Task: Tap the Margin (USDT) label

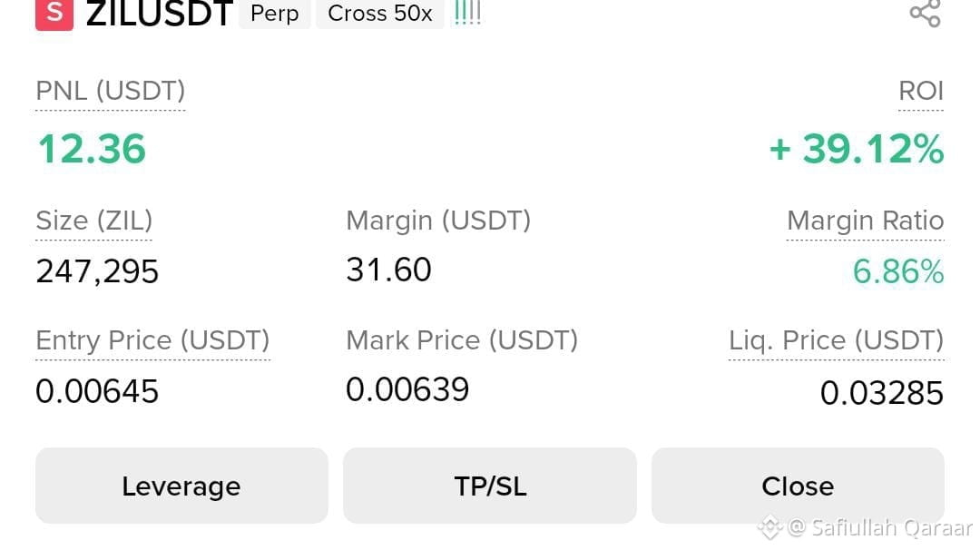Action: pyautogui.click(x=438, y=221)
